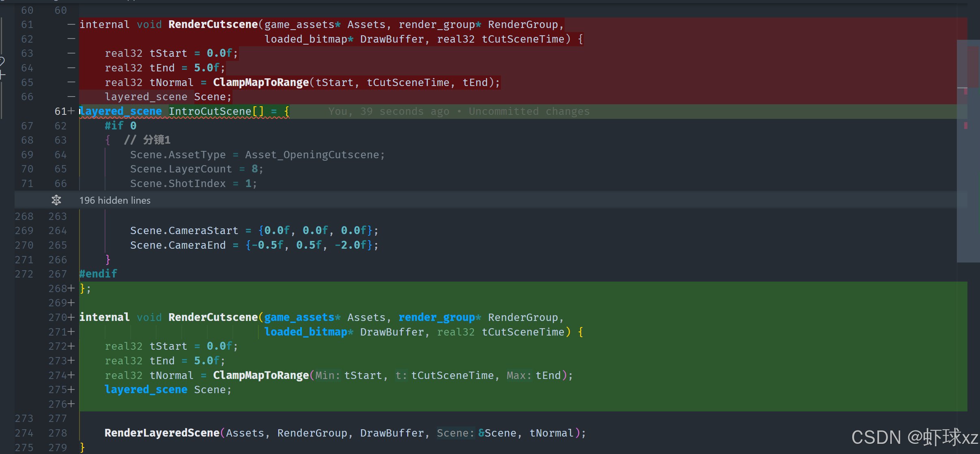
Task: Expand the 196 hidden lines region
Action: click(x=115, y=200)
